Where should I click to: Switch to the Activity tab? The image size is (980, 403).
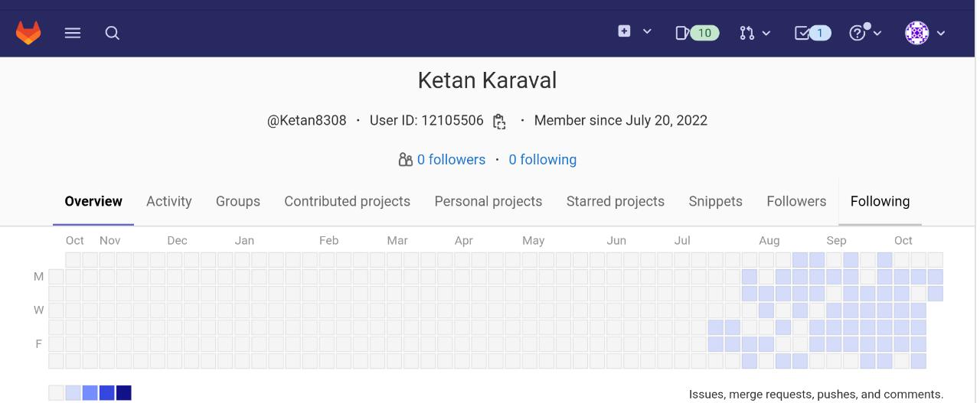[x=169, y=201]
